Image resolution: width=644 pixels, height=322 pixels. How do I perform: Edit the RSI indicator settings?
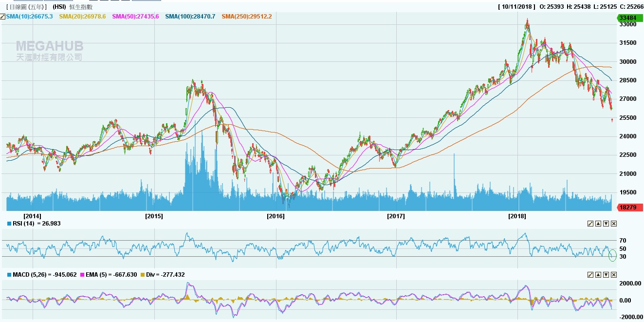click(x=590, y=224)
